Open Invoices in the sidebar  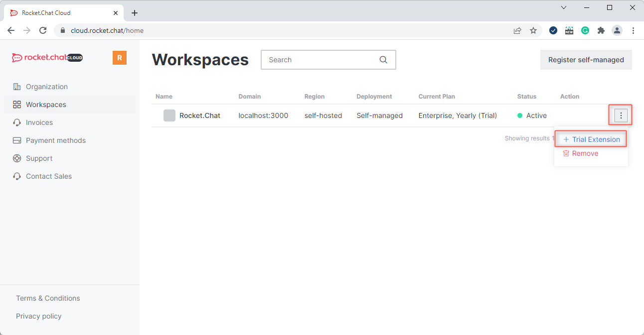pyautogui.click(x=70, y=122)
